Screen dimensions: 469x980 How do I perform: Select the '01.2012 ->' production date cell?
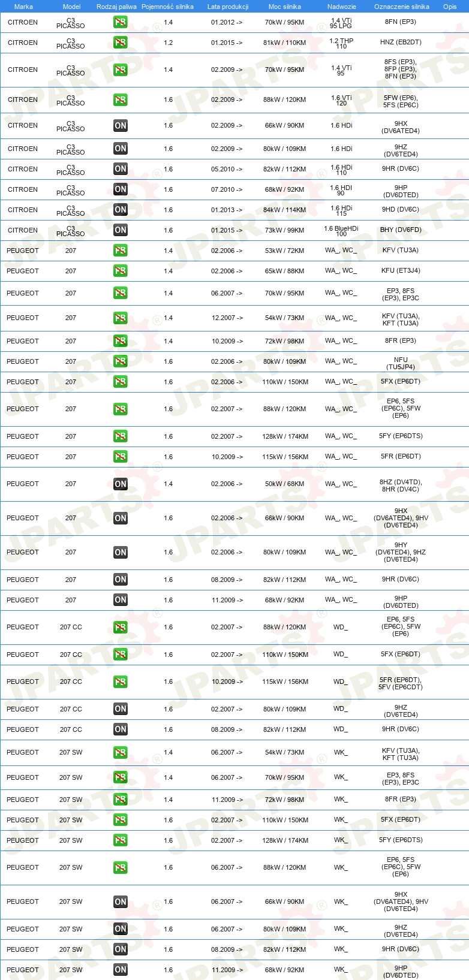click(227, 22)
